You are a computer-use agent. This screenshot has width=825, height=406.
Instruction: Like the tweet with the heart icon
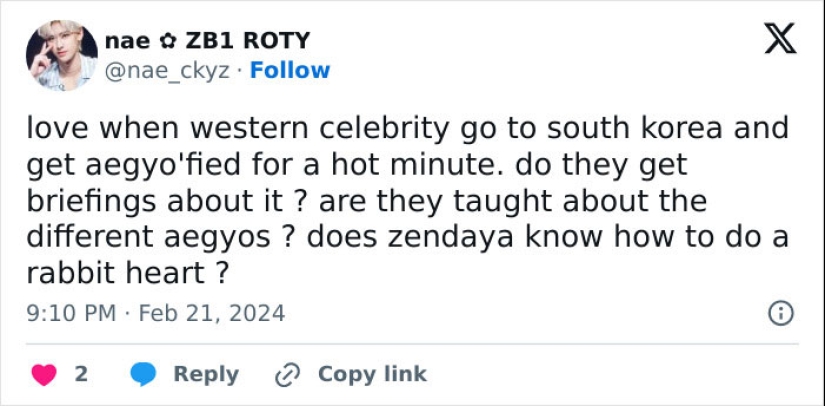(x=44, y=374)
